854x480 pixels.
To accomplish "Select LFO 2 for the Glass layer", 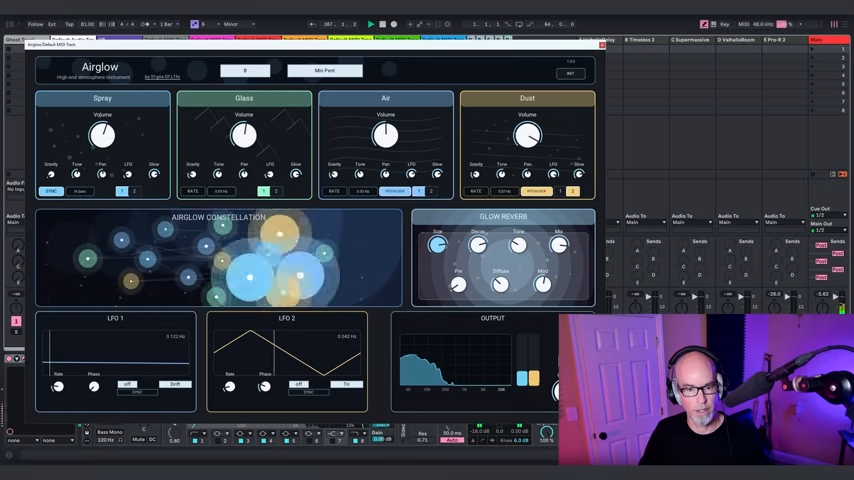I will (276, 191).
